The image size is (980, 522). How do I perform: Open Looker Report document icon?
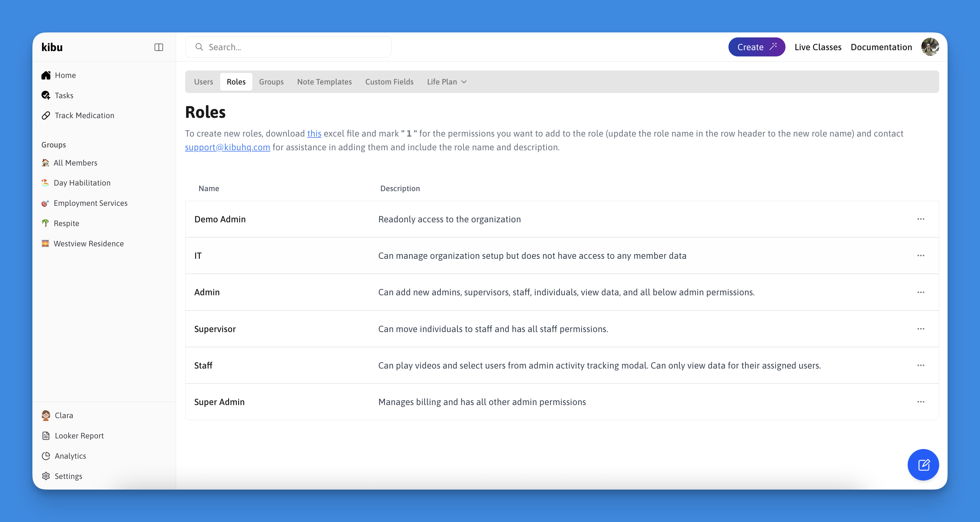pyautogui.click(x=46, y=436)
